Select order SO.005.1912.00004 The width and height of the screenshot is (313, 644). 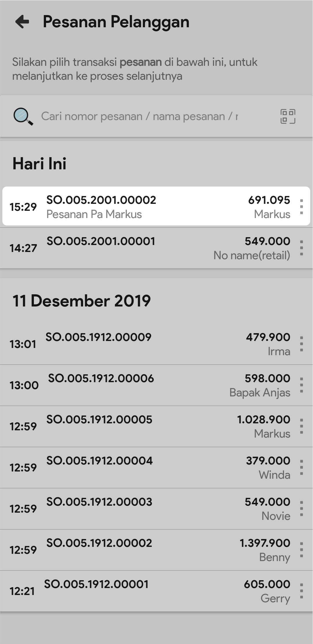(x=145, y=467)
